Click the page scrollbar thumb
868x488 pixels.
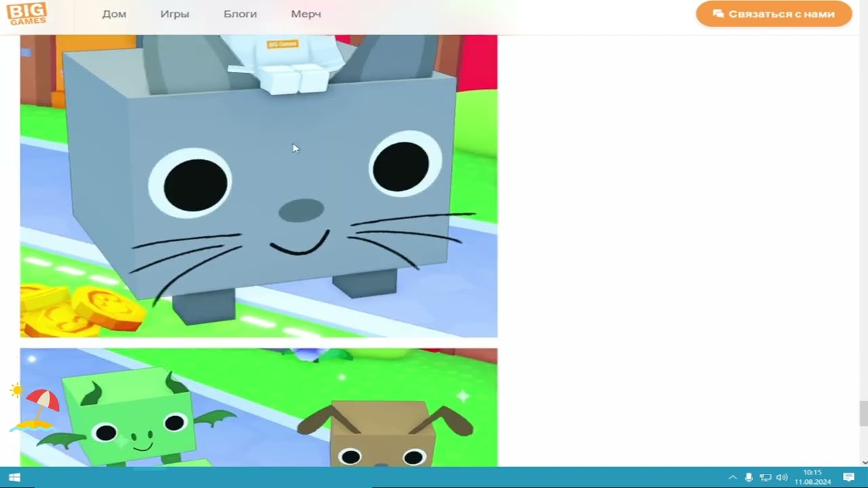point(863,413)
